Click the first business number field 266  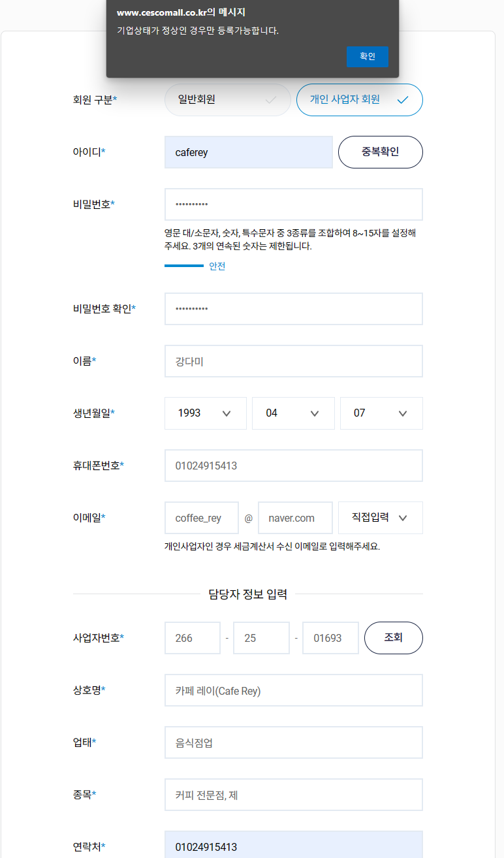pyautogui.click(x=193, y=638)
